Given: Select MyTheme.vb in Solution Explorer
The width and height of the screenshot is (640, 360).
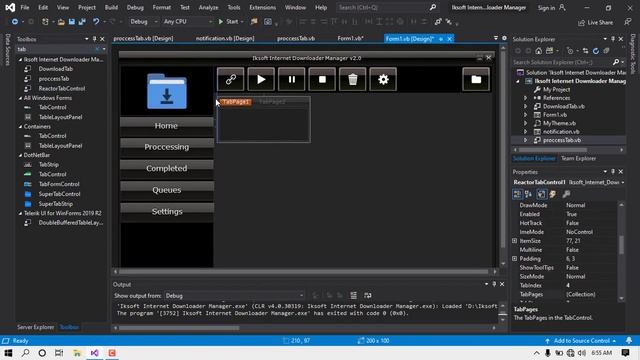Looking at the screenshot, I should pos(559,123).
